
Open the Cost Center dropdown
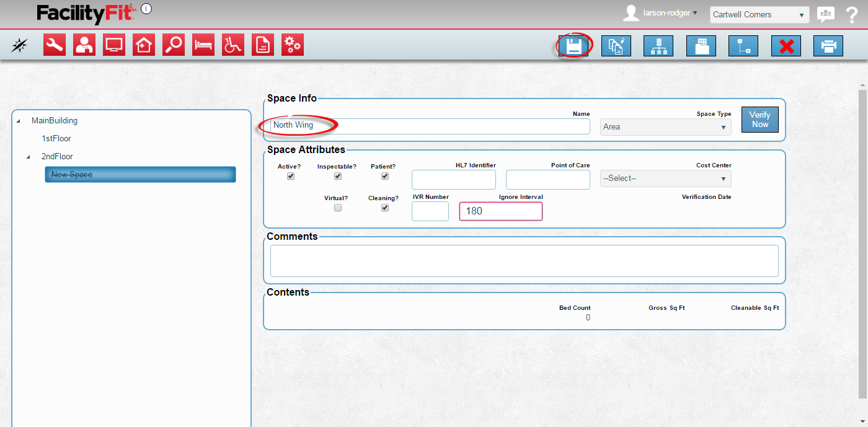[x=665, y=178]
